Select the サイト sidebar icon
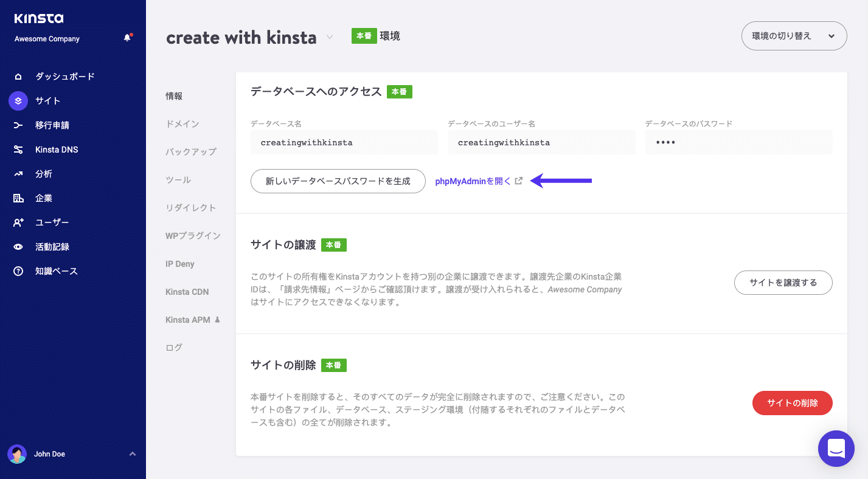This screenshot has height=479, width=868. coord(18,100)
